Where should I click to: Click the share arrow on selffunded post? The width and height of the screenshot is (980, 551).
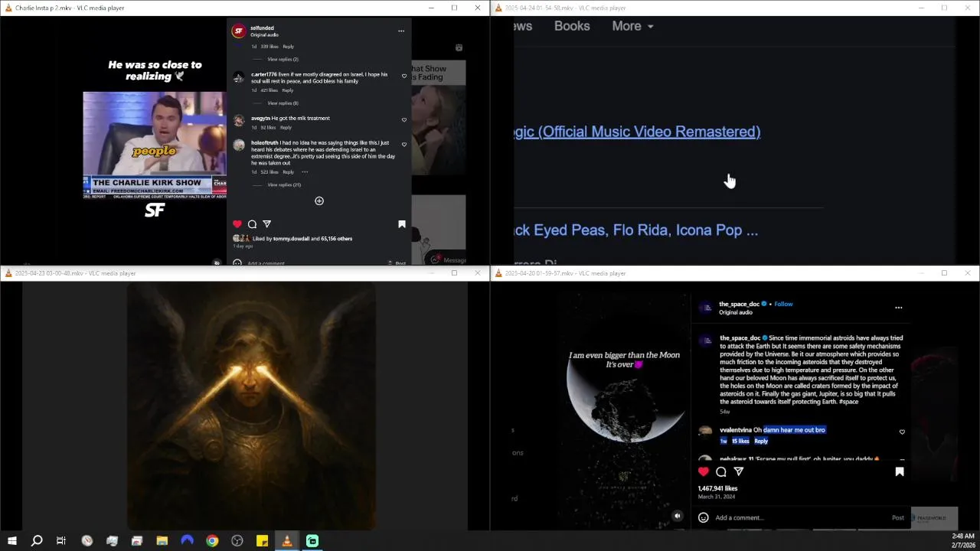pyautogui.click(x=266, y=224)
